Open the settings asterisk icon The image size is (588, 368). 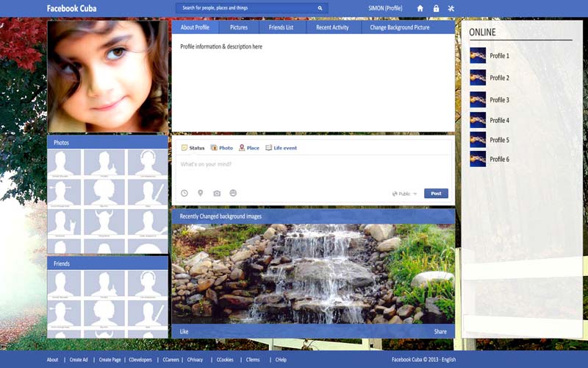click(x=451, y=8)
